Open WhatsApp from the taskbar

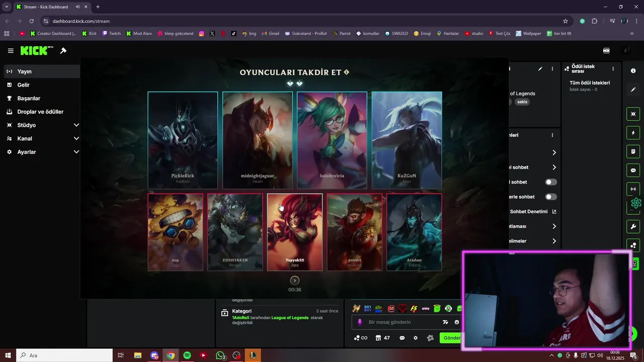pos(220,355)
